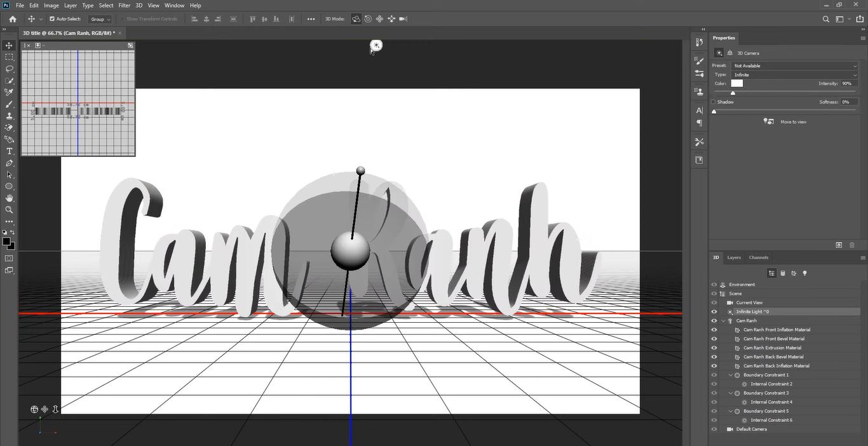Open the light Type dropdown

794,74
